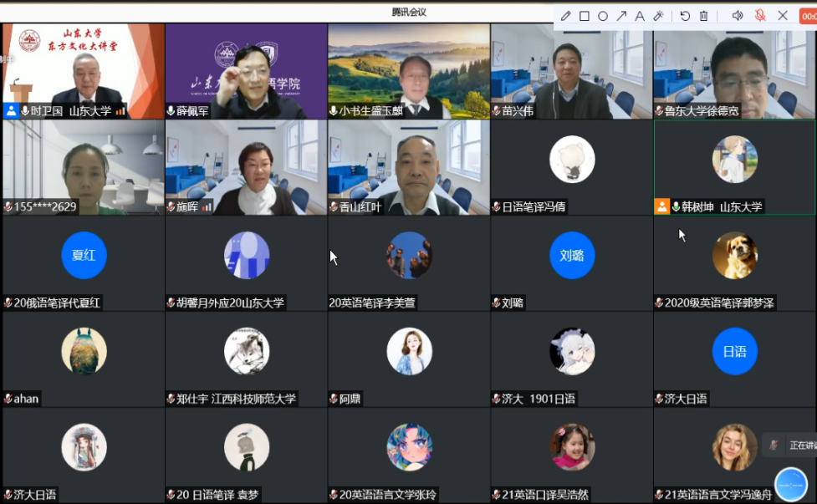Select 韩树坤 山东大学 participant tile
Screen dimensions: 817x504
click(734, 167)
